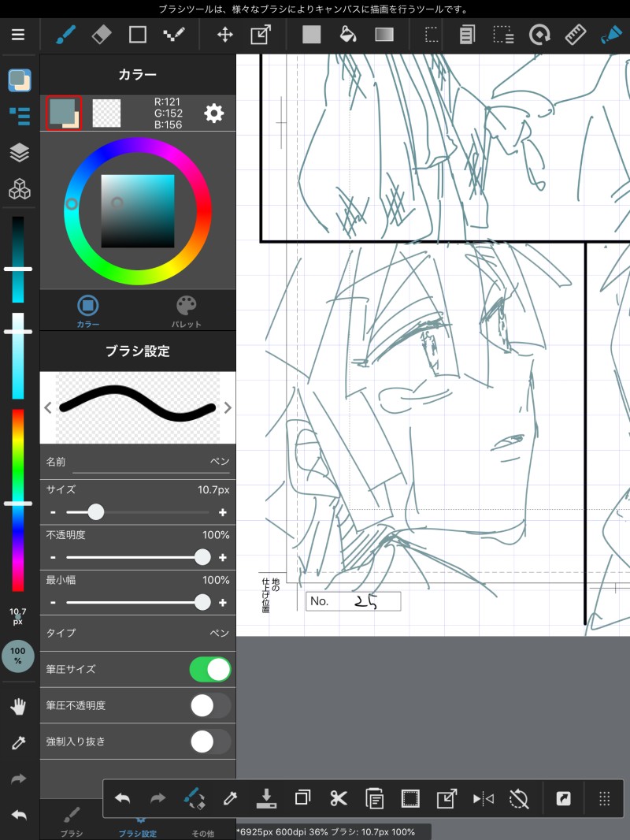
Task: Open the tool settings list sidebar icon
Action: click(20, 116)
